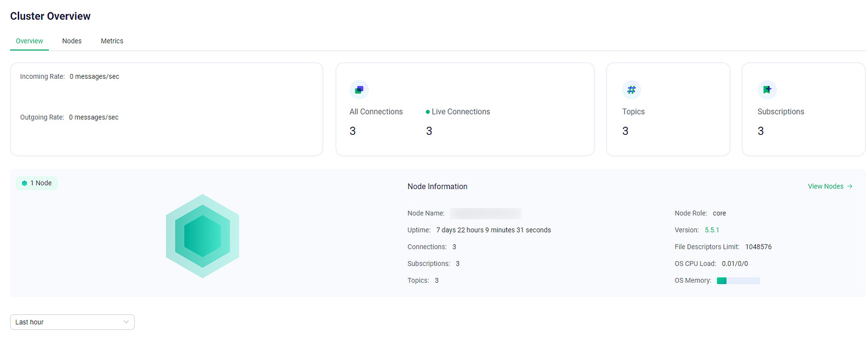This screenshot has height=337, width=868.
Task: Click the Node Information Subscriptions: 3 row
Action: pos(434,263)
